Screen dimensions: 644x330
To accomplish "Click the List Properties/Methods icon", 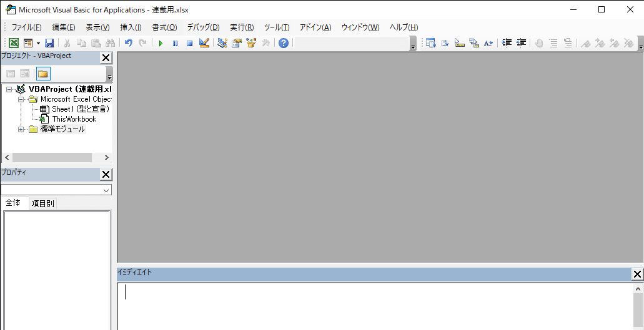I will (431, 43).
